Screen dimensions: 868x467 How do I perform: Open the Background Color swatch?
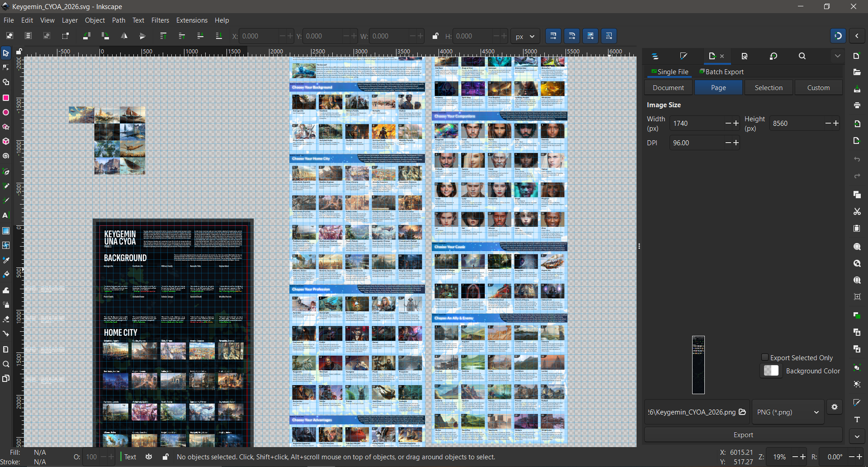[x=771, y=371]
